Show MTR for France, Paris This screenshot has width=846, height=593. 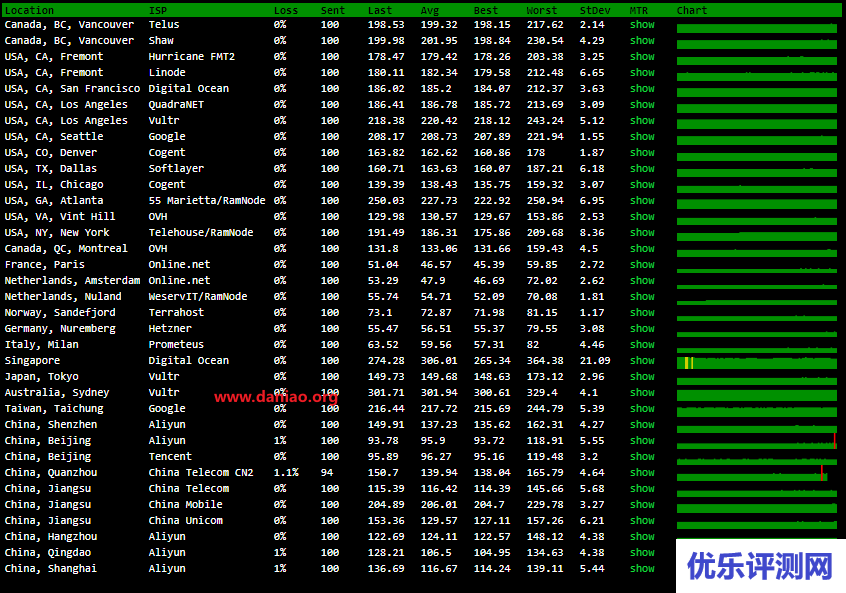642,264
